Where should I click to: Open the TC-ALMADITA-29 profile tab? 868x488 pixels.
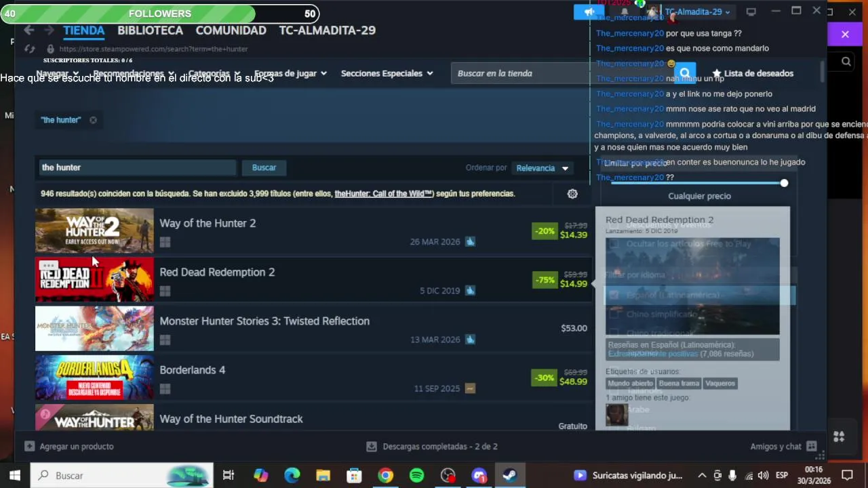tap(327, 30)
